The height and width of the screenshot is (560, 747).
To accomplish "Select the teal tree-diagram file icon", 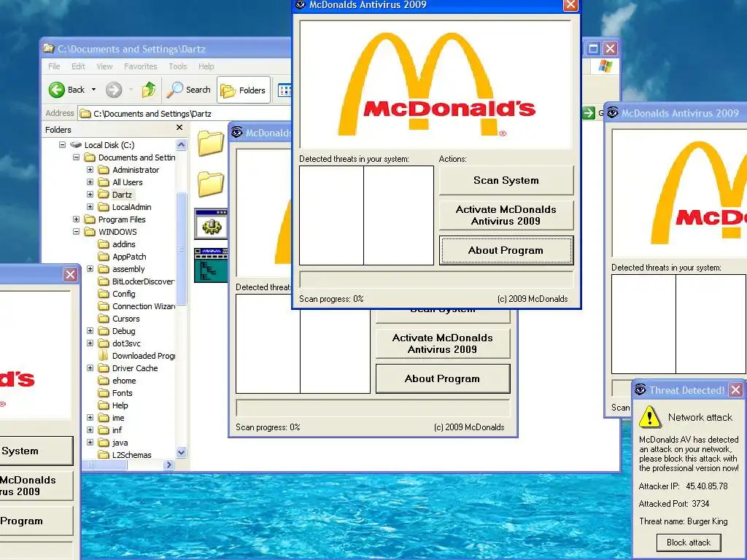I will 211,265.
